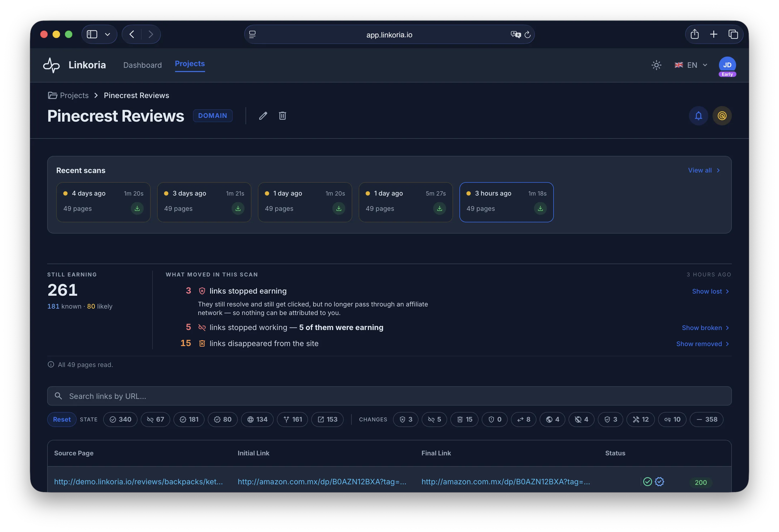Download the 3 days ago scan
779x532 pixels.
[238, 208]
